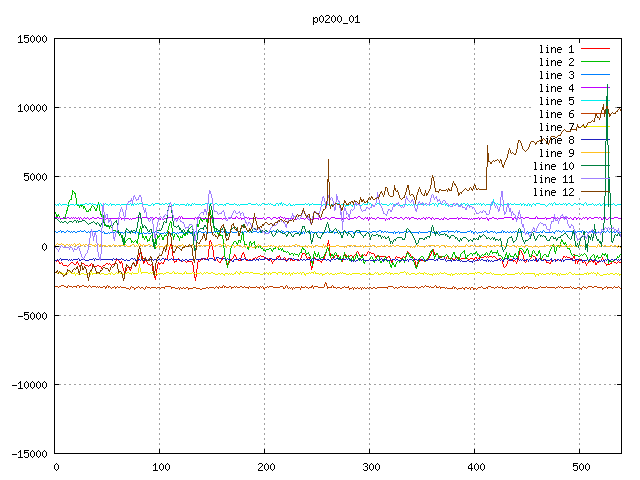Select the 'line 3' legend label
Image resolution: width=640 pixels, height=480 pixels.
click(x=556, y=75)
